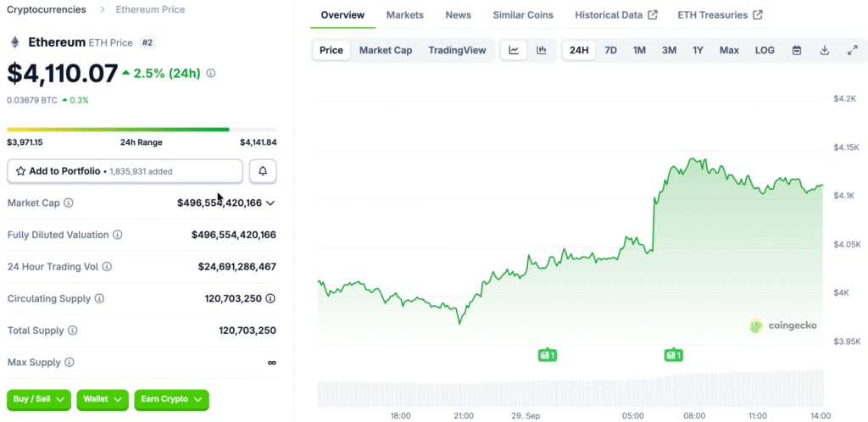Select the TradingView chart toggle

pyautogui.click(x=457, y=50)
